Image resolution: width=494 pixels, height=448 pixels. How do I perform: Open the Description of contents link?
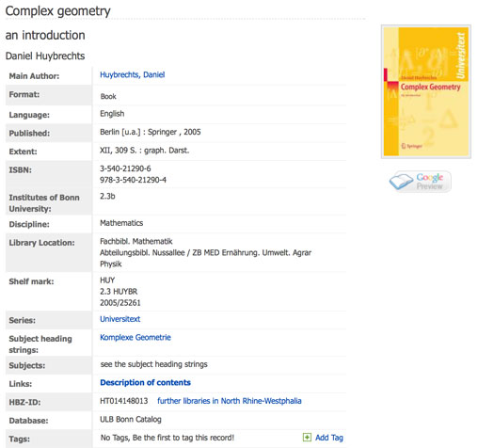tap(145, 382)
